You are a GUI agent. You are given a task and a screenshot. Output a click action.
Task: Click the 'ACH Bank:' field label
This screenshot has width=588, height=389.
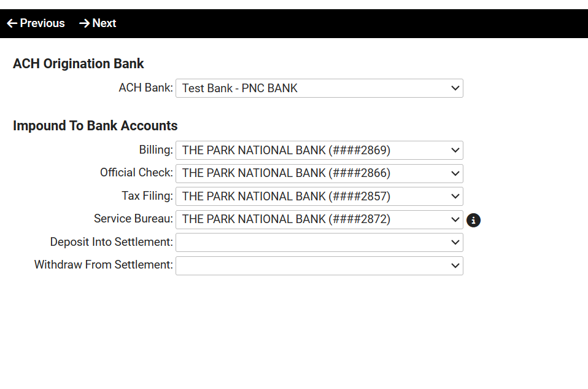pyautogui.click(x=145, y=88)
